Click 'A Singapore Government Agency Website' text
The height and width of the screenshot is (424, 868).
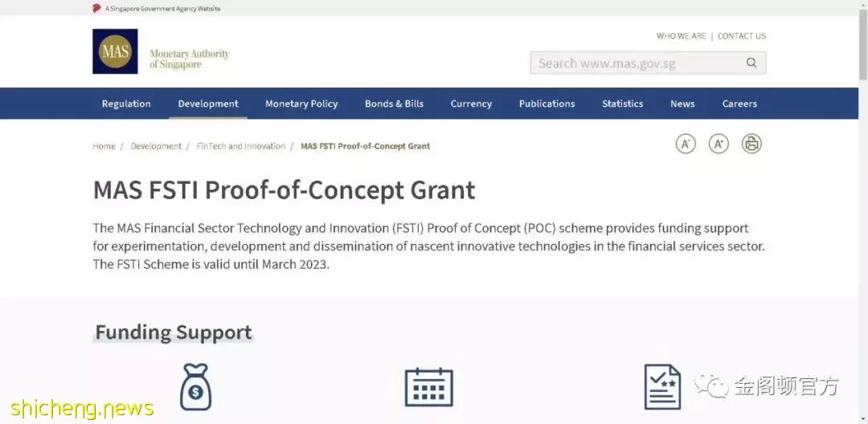click(162, 9)
